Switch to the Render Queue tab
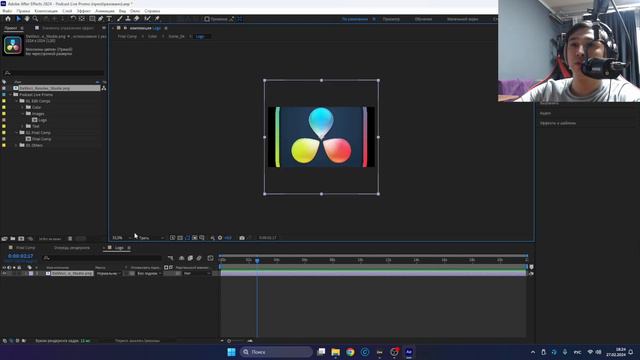Viewport: 640px width, 360px height. pos(72,248)
